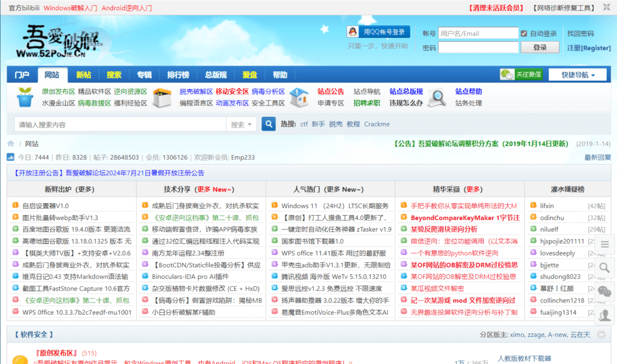Open the 门户 nav tab
Viewport: 617px width, 364px height.
coord(22,75)
